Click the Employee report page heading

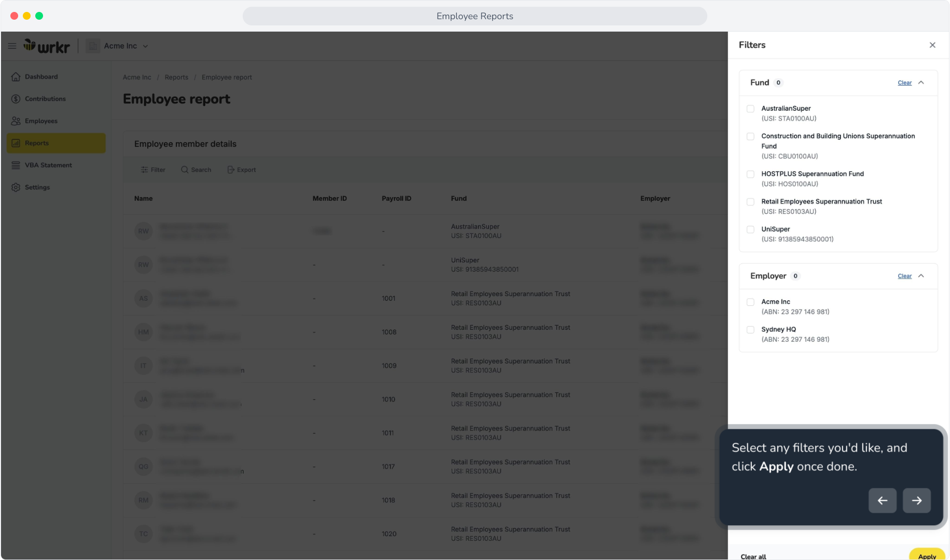pyautogui.click(x=176, y=99)
